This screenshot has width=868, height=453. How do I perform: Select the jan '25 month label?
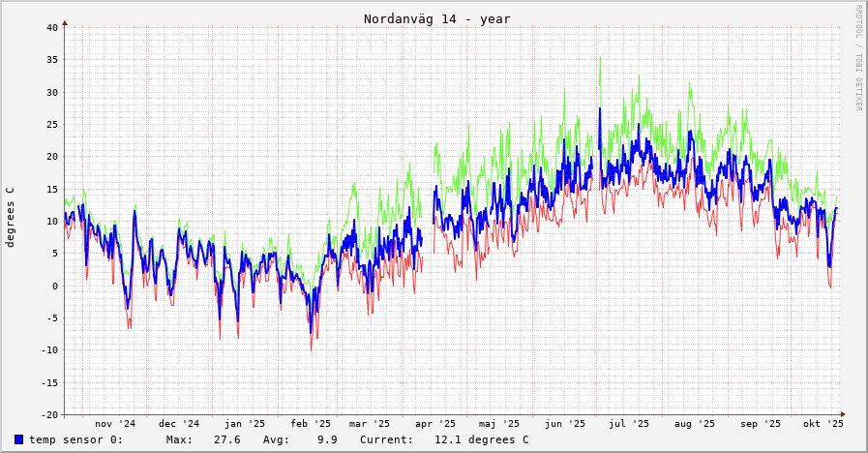pyautogui.click(x=245, y=423)
